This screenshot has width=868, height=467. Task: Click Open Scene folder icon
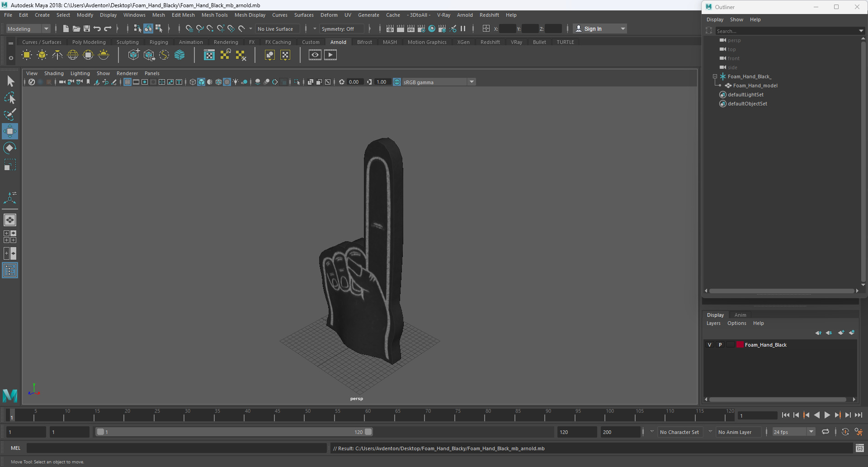pyautogui.click(x=76, y=29)
